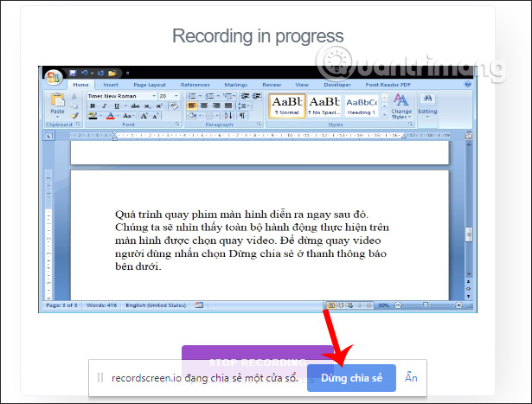Viewport: 532px width, 404px height.
Task: Apply the No Spacing style
Action: 324,106
